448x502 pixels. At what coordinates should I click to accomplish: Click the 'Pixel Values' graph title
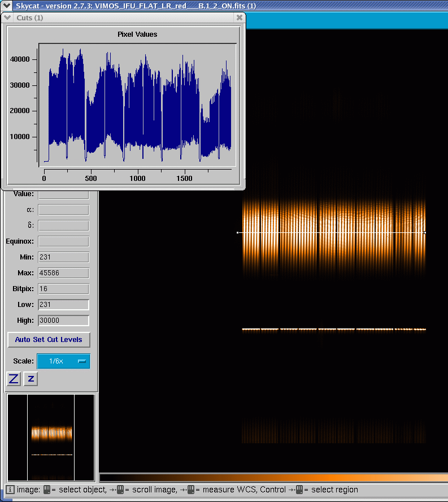(137, 34)
